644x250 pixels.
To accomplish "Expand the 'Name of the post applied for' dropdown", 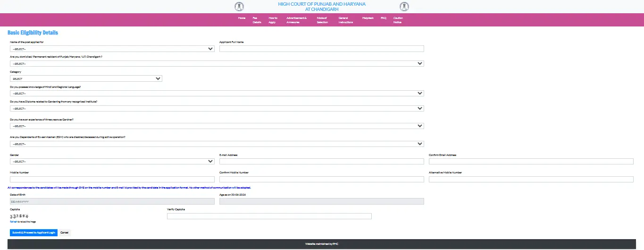I will pyautogui.click(x=112, y=49).
